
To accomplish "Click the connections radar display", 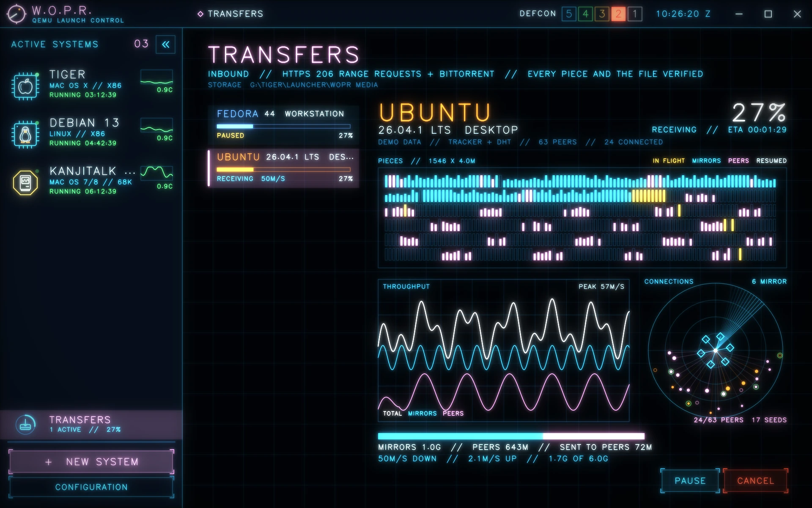I will coord(716,351).
